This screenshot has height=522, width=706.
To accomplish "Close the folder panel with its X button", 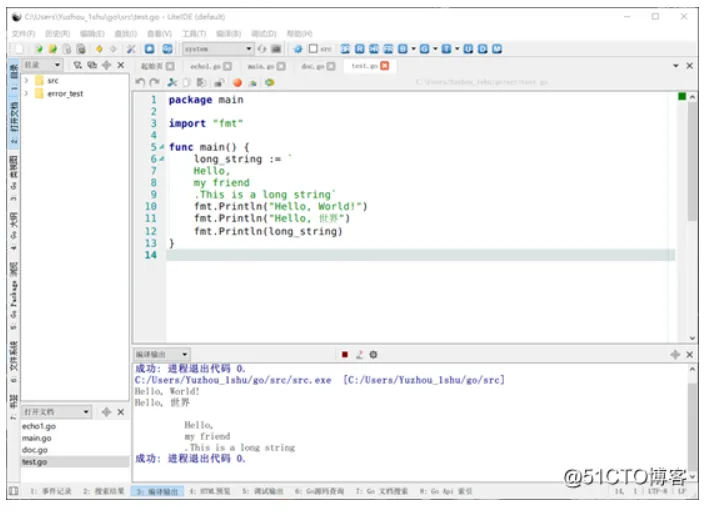I will [121, 65].
